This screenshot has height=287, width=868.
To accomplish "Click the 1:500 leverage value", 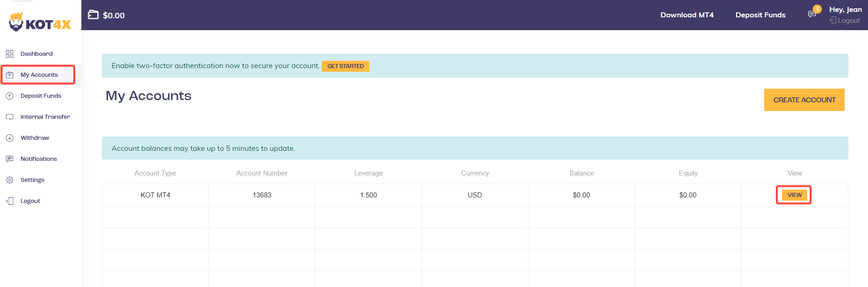I will pos(368,195).
